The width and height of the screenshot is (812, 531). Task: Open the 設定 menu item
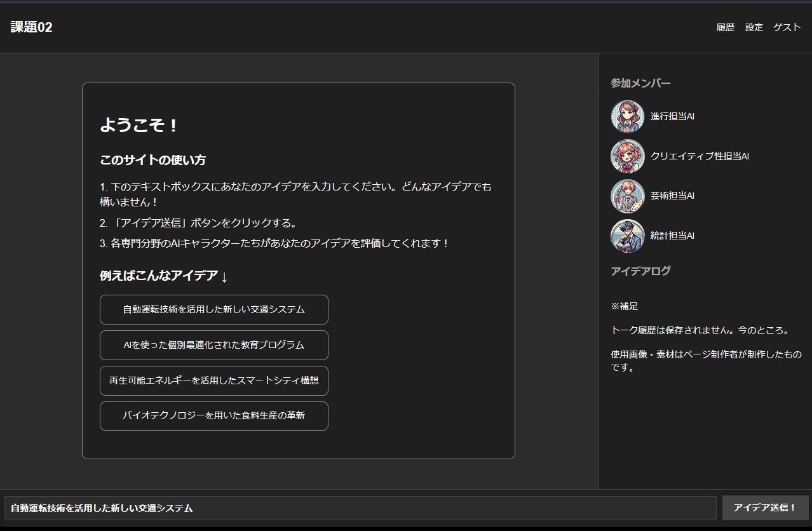point(754,27)
